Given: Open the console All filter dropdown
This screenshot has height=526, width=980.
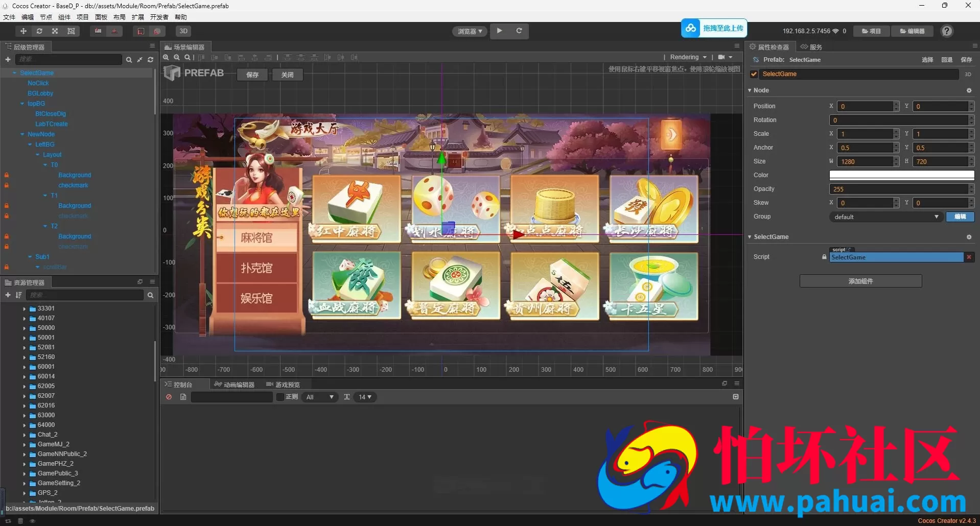Looking at the screenshot, I should (x=320, y=397).
